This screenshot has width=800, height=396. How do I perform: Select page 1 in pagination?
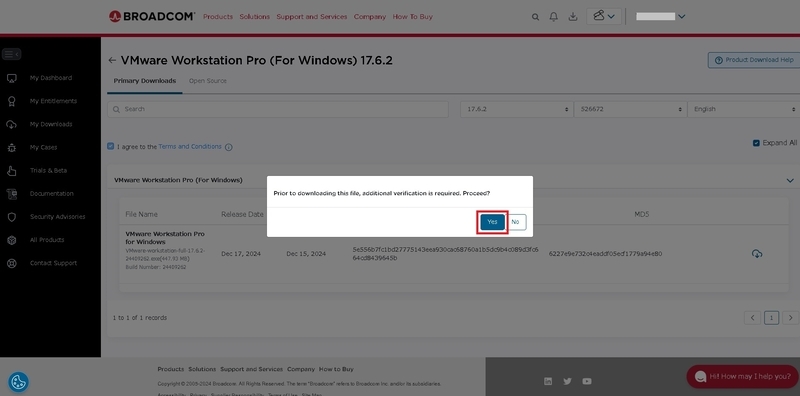tap(771, 317)
